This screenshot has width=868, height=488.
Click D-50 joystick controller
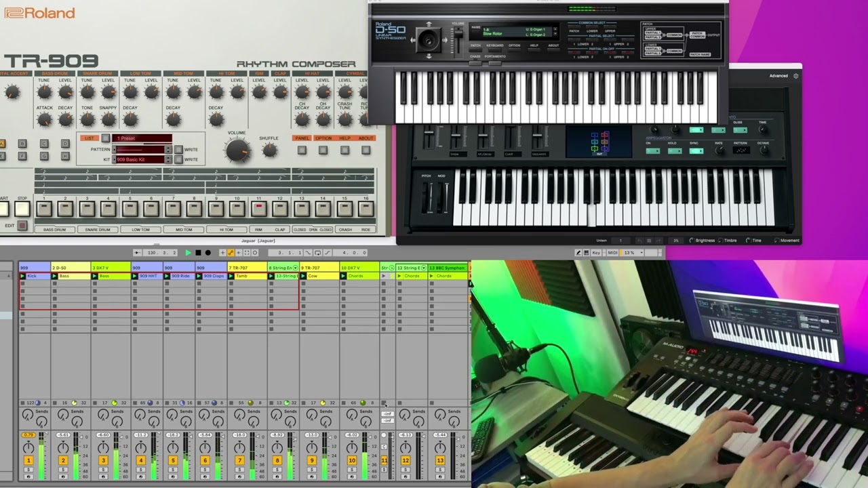(x=428, y=39)
